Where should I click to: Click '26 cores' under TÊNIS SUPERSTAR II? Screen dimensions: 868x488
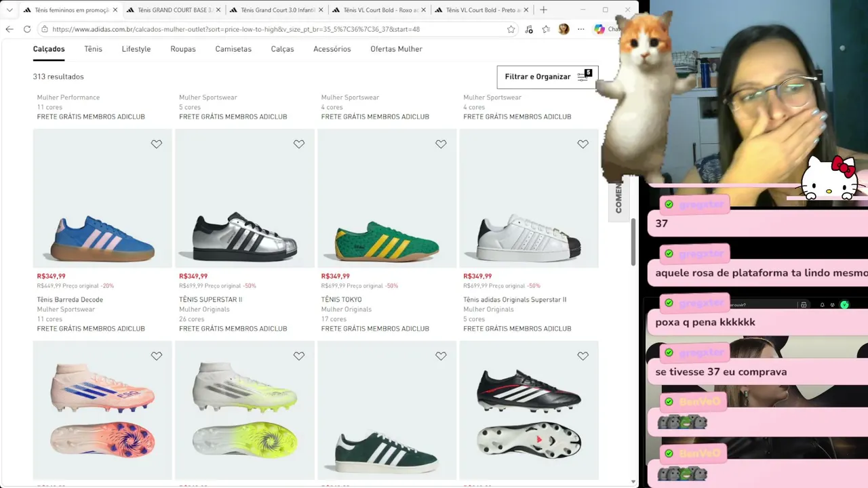[x=191, y=319]
